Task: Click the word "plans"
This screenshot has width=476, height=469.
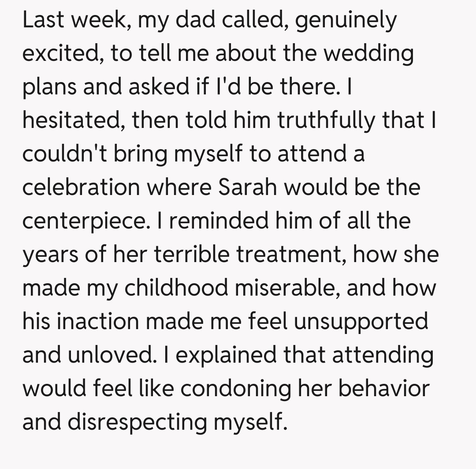Action: point(49,87)
